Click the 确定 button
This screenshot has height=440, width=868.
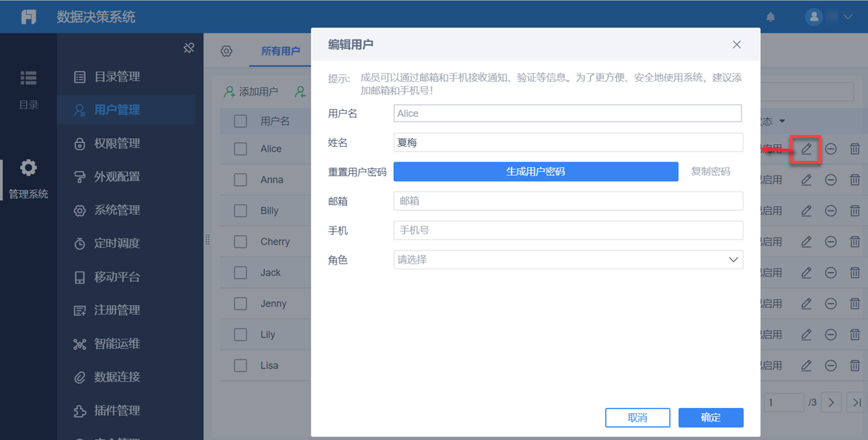[710, 417]
